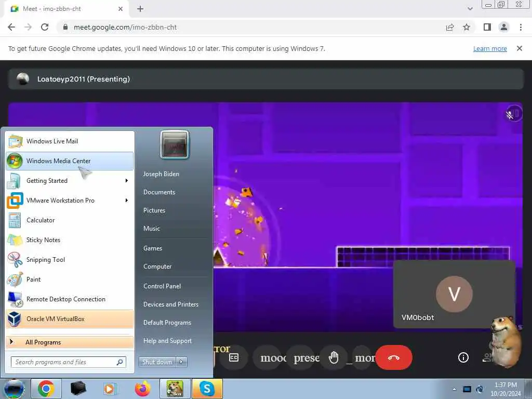This screenshot has height=399, width=532.
Task: Bookmark this tab with star icon
Action: point(467,27)
